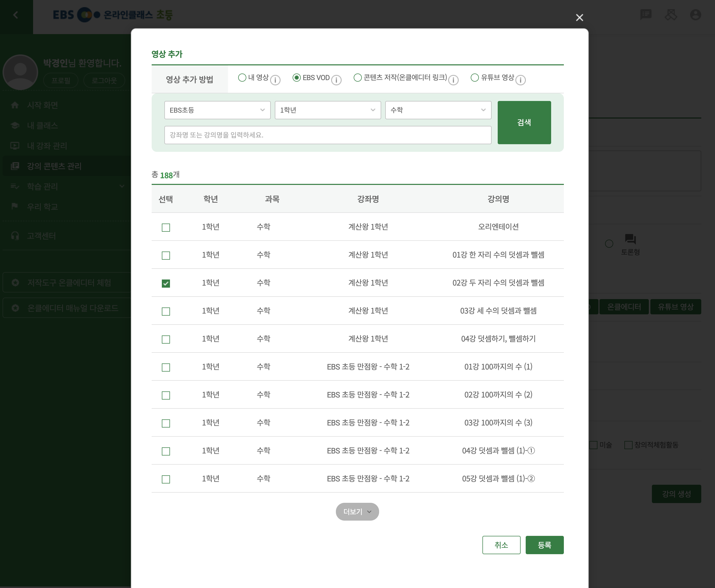Click the 등록 button
This screenshot has height=588, width=715.
pyautogui.click(x=544, y=545)
